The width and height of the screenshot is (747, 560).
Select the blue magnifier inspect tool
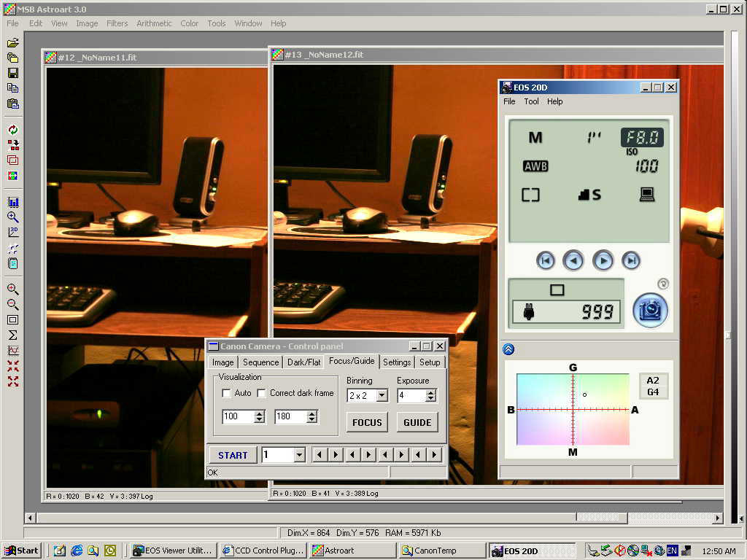[x=13, y=217]
